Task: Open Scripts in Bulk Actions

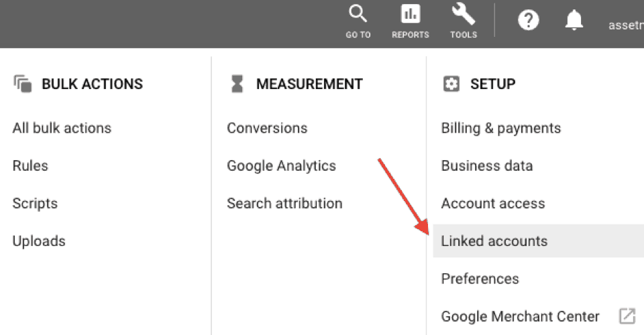Action: (35, 203)
